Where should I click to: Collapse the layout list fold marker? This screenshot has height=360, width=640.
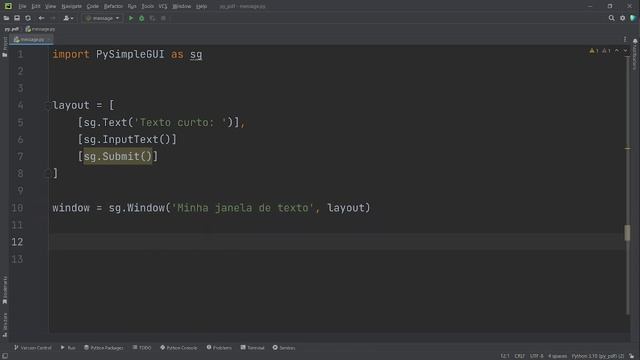point(48,105)
